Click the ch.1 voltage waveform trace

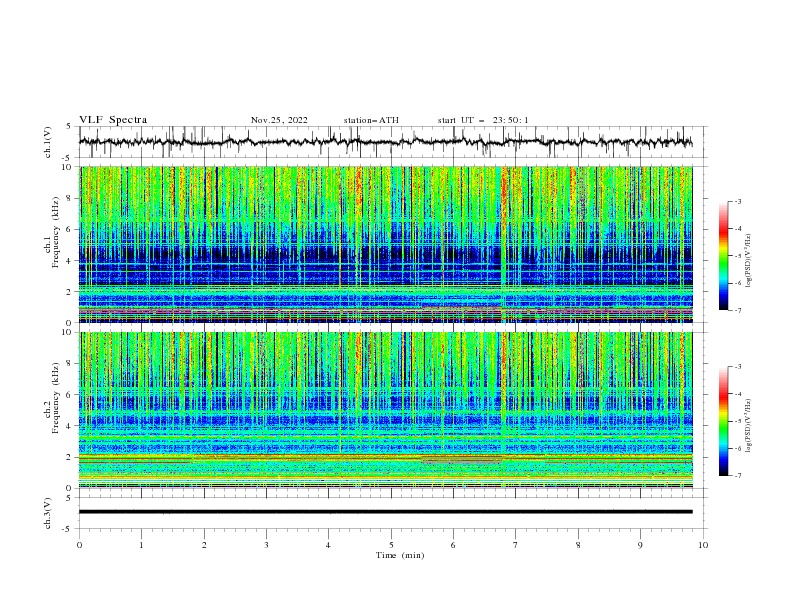(x=385, y=142)
